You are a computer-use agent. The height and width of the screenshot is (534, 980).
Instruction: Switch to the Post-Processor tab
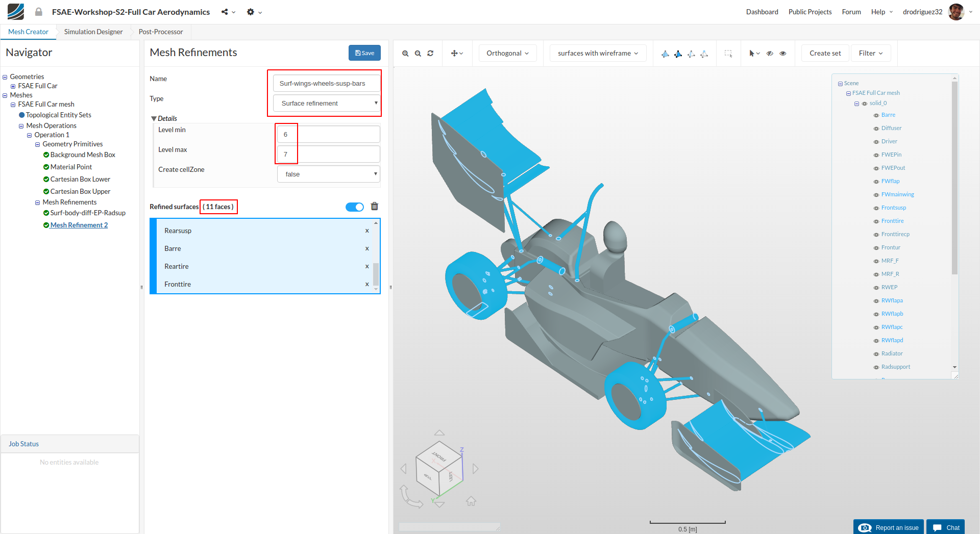(161, 32)
